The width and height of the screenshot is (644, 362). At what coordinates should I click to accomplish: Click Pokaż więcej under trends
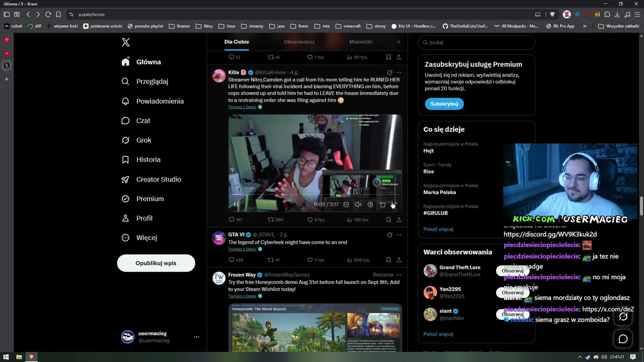pyautogui.click(x=438, y=229)
